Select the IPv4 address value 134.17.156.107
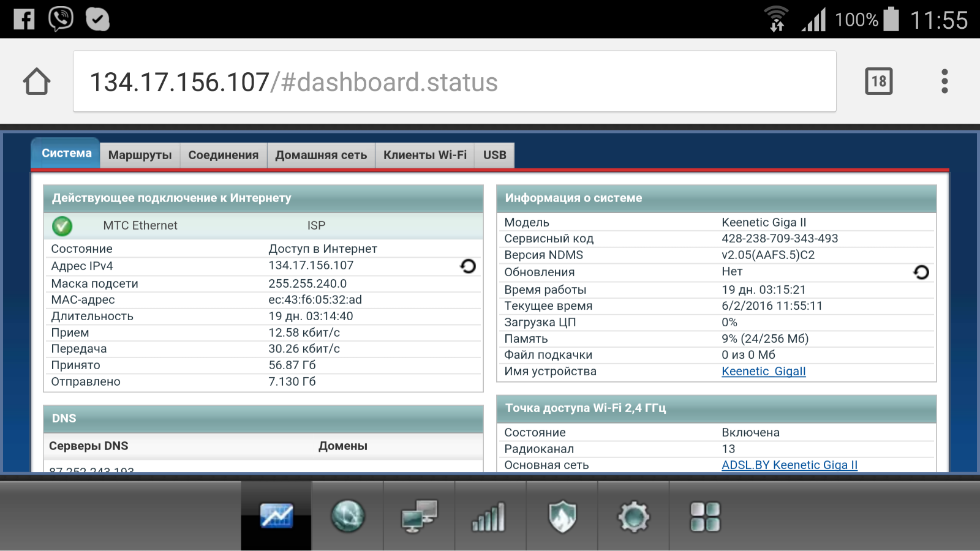The image size is (980, 551). (311, 265)
